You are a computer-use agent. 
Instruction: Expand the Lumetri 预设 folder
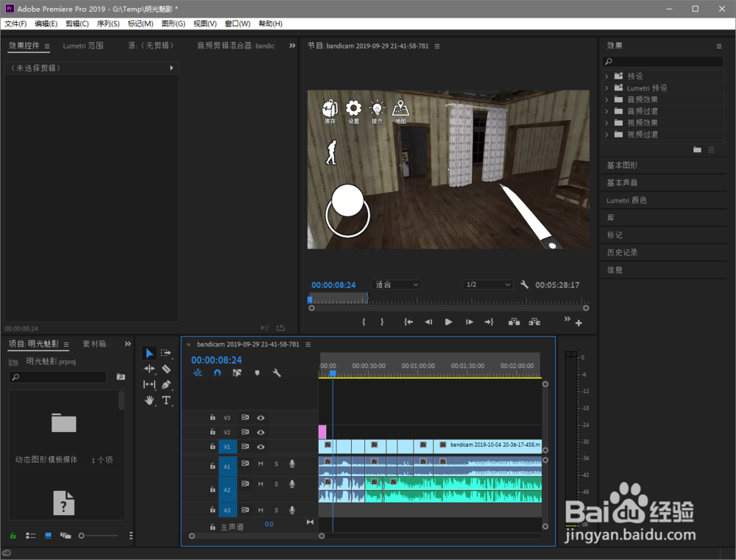pyautogui.click(x=606, y=88)
